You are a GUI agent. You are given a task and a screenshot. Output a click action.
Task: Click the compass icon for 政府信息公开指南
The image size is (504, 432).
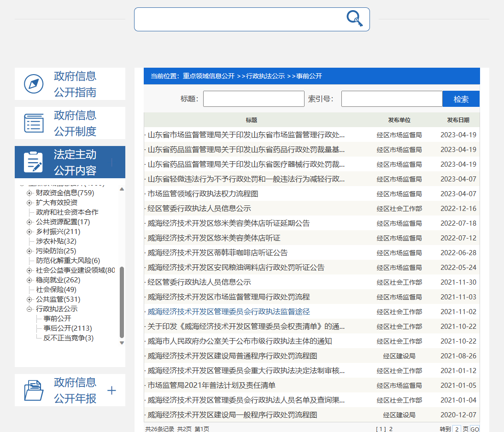point(34,84)
